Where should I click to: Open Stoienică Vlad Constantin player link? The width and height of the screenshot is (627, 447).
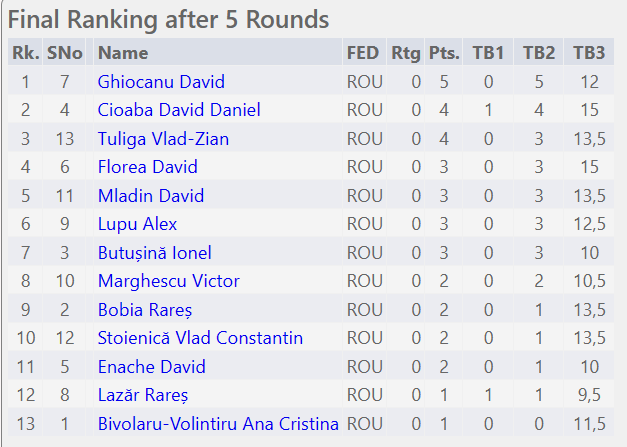click(x=200, y=338)
